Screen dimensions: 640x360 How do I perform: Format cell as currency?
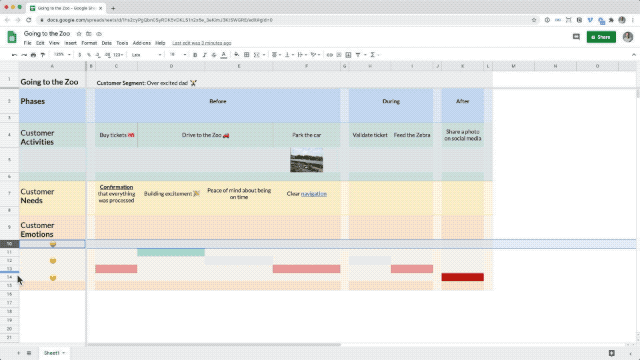tap(80, 55)
